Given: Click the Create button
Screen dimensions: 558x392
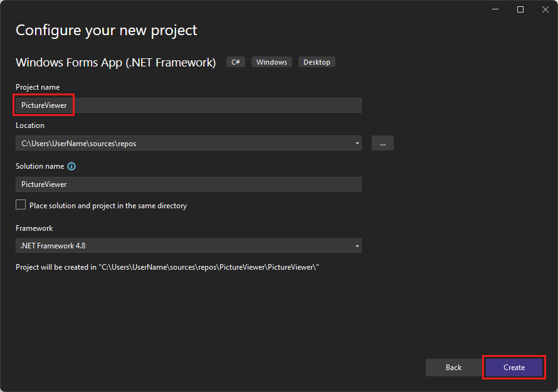Looking at the screenshot, I should 513,367.
